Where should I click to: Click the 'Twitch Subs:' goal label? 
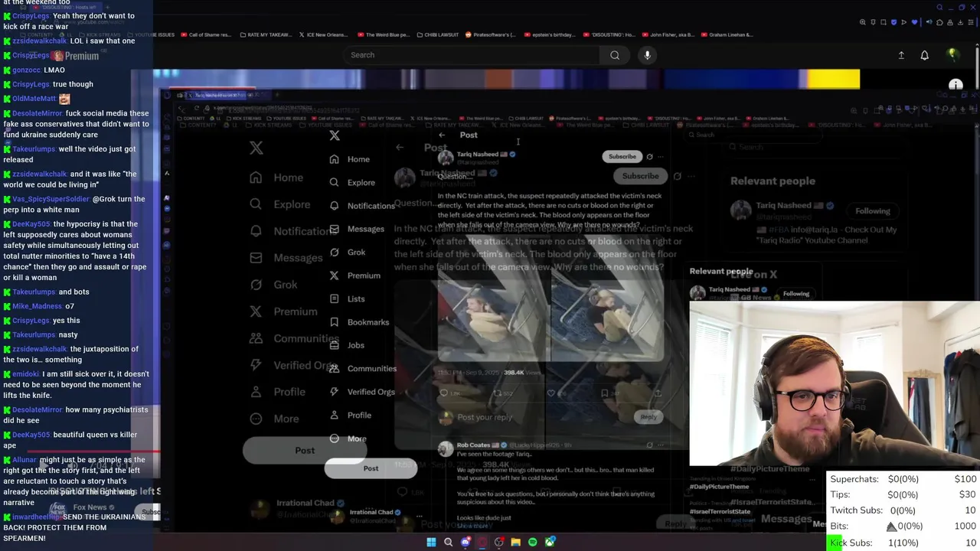pyautogui.click(x=856, y=510)
